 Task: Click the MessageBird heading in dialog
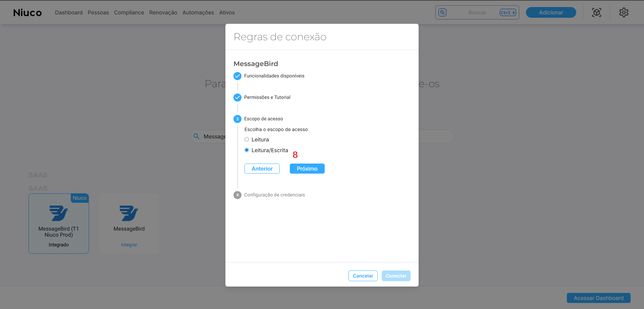click(256, 64)
